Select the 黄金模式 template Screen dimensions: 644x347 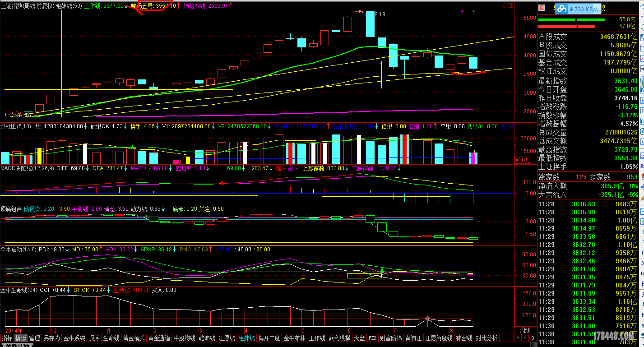(133, 338)
